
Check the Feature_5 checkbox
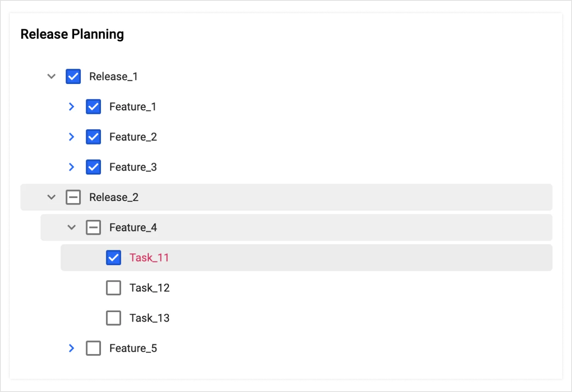pyautogui.click(x=93, y=348)
